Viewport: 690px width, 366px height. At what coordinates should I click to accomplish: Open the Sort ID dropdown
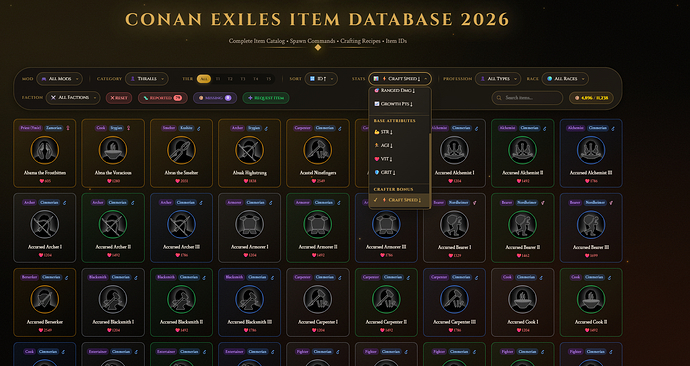click(x=321, y=79)
